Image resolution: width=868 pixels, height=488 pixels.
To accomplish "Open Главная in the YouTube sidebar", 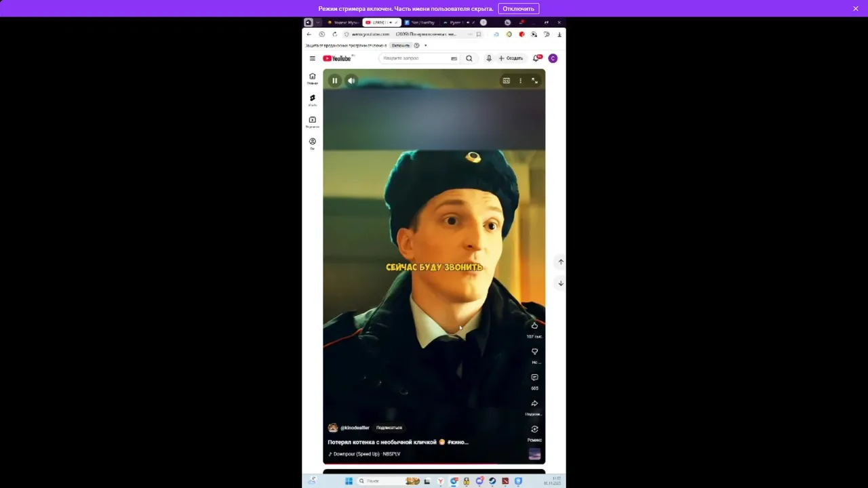I will click(313, 79).
